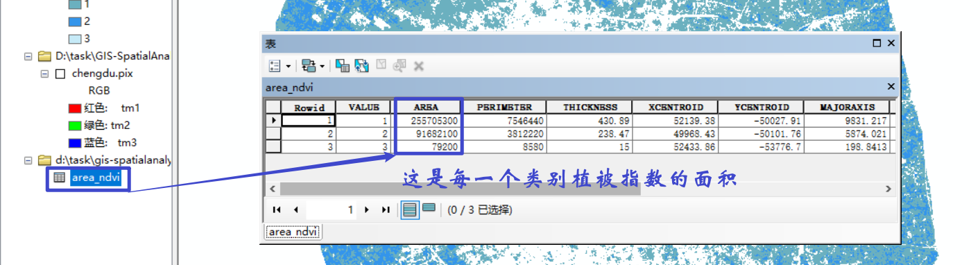This screenshot has width=980, height=265.
Task: Click XCENTROID cell 49968.43
Action: tap(676, 133)
